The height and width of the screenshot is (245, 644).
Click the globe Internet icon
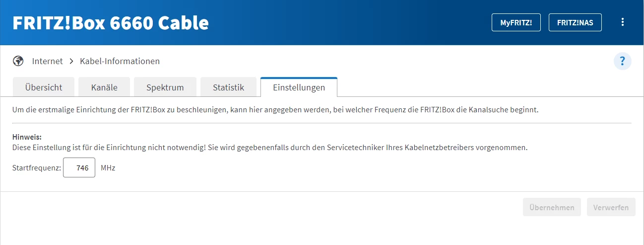coord(18,61)
